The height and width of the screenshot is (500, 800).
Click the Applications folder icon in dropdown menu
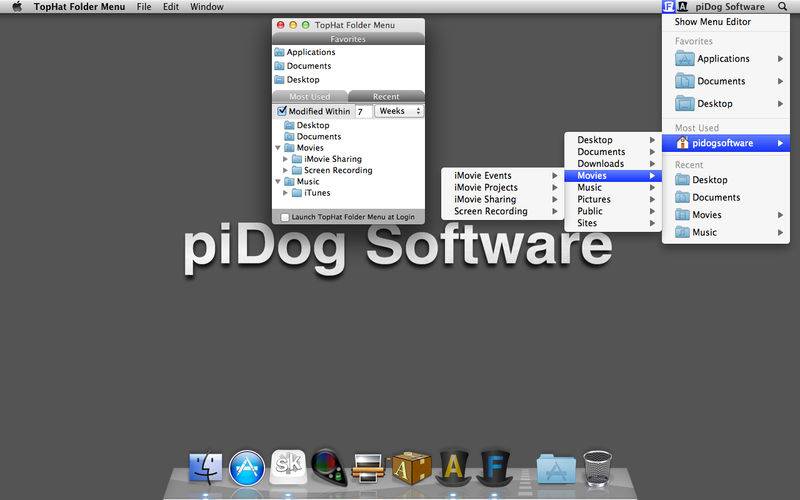pyautogui.click(x=685, y=59)
